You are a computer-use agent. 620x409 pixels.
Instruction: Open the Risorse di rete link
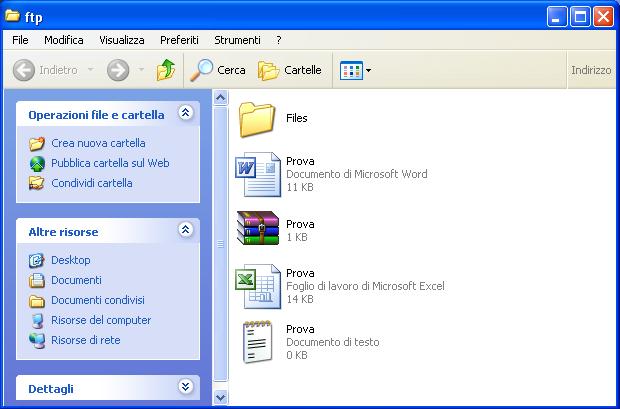[86, 340]
